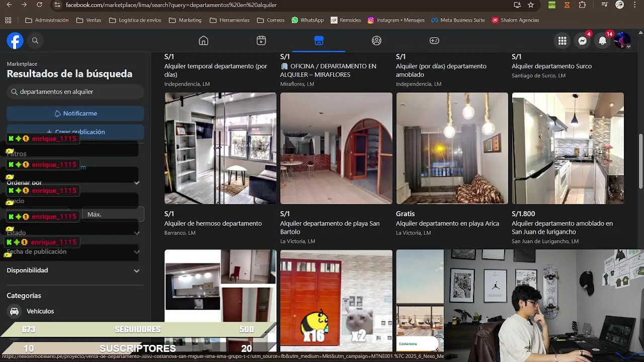
Task: Expand the Ordenar por dropdown chevron
Action: click(x=136, y=183)
